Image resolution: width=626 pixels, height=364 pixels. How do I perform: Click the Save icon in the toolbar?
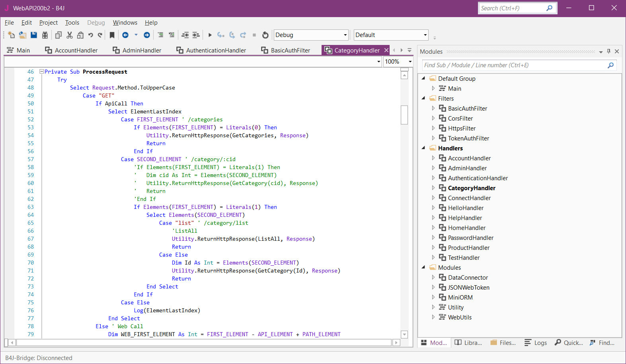click(34, 35)
